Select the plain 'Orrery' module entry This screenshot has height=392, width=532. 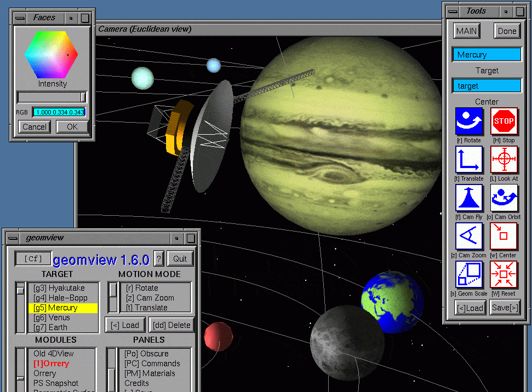(62, 373)
